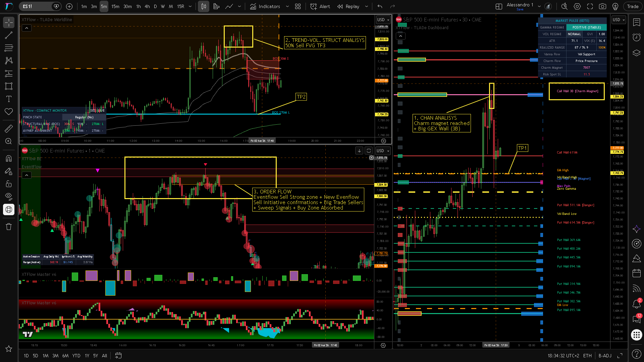This screenshot has width=644, height=362.
Task: Start bar Replay mode
Action: 348,6
